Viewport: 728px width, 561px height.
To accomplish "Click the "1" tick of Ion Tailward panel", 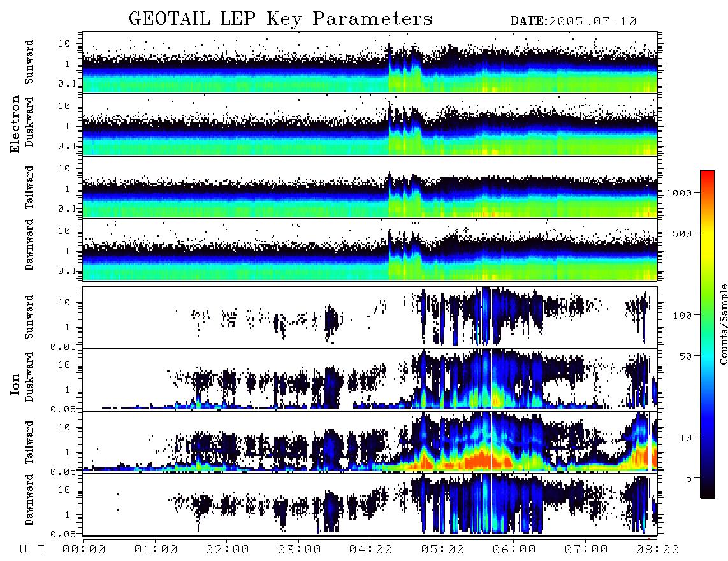I will point(68,452).
